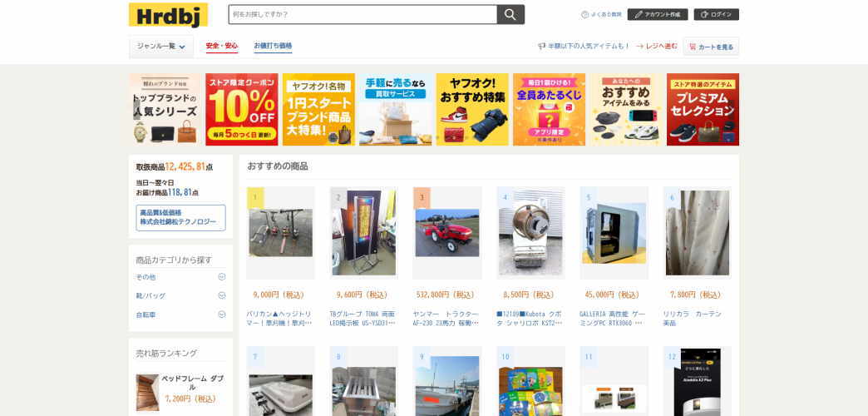The height and width of the screenshot is (416, 868).
Task: Open the ヤンマー トラクター product title
Action: pos(446,318)
